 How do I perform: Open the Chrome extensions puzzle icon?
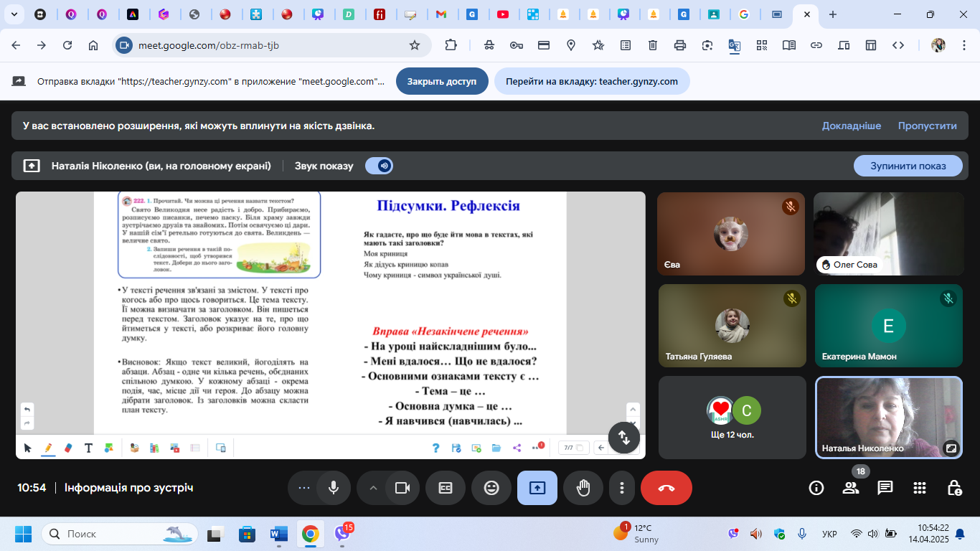click(451, 45)
